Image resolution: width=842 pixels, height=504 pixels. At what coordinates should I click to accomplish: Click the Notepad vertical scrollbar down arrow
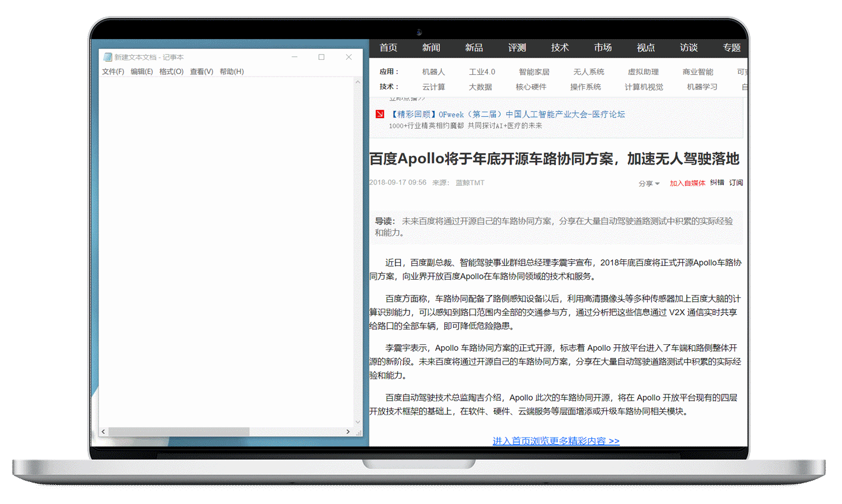(357, 422)
